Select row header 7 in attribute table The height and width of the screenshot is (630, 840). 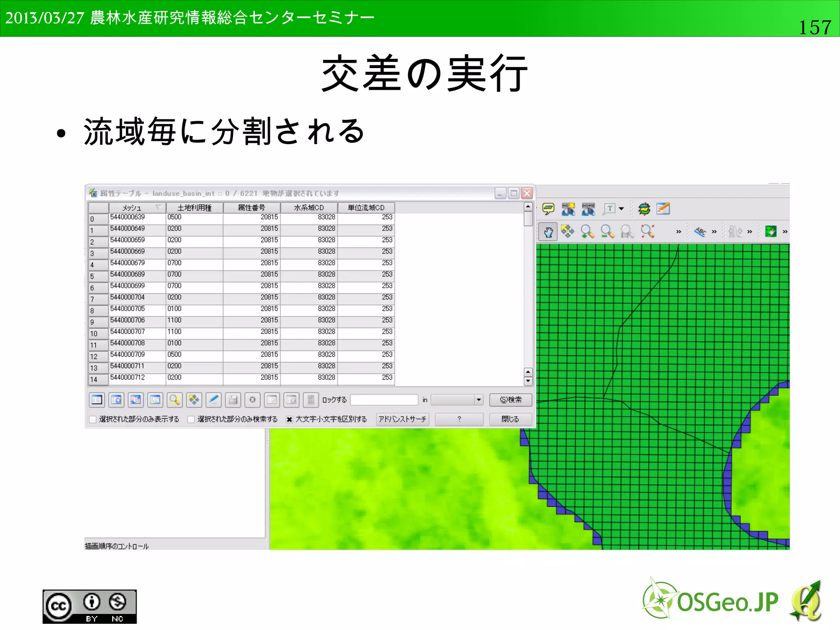tap(98, 299)
